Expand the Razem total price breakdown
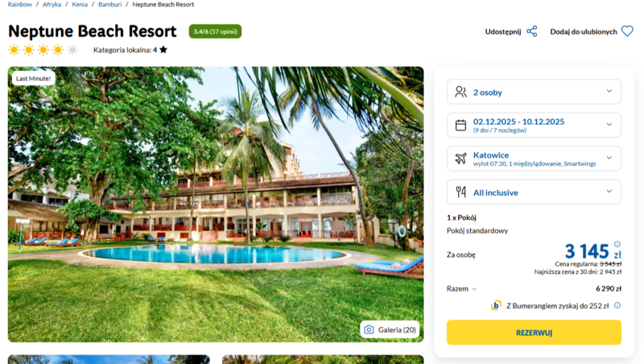 (461, 289)
